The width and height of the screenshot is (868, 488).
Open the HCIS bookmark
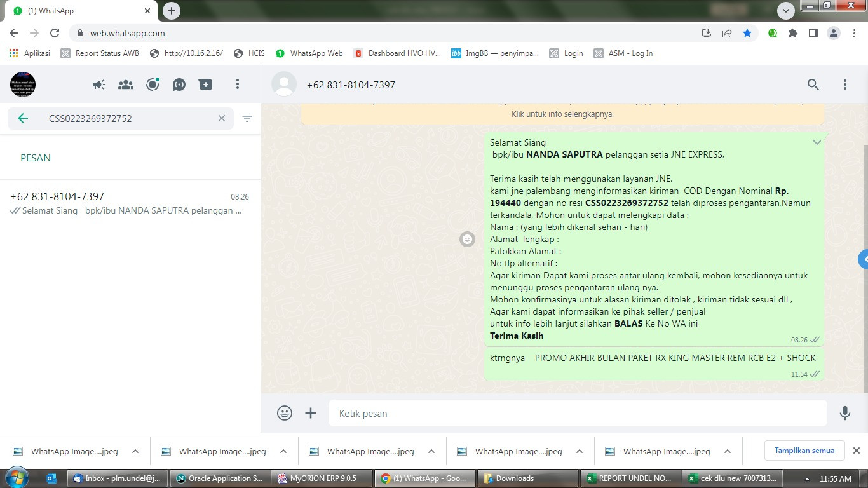pos(249,53)
